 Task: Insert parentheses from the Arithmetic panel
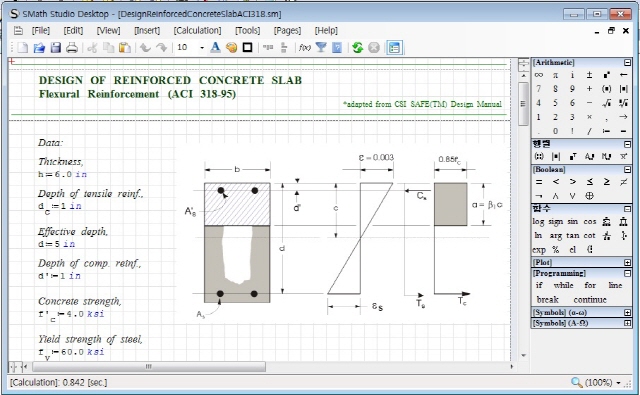tap(606, 89)
